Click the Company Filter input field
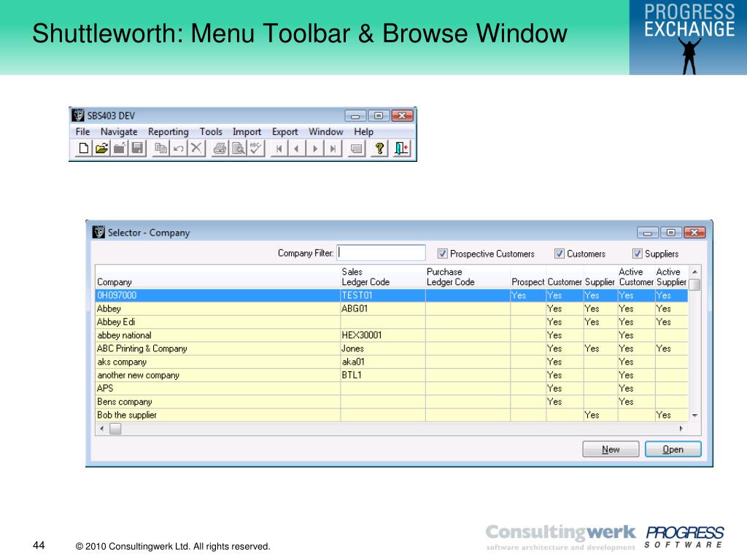 click(x=381, y=253)
